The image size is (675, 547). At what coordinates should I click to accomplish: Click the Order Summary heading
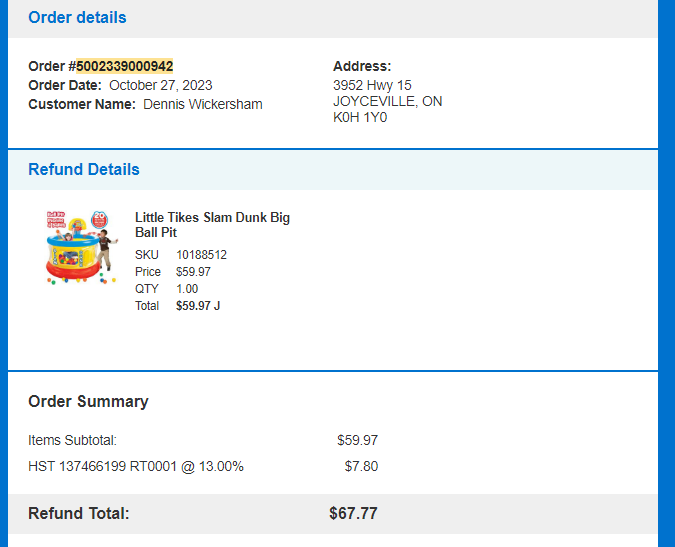point(88,402)
